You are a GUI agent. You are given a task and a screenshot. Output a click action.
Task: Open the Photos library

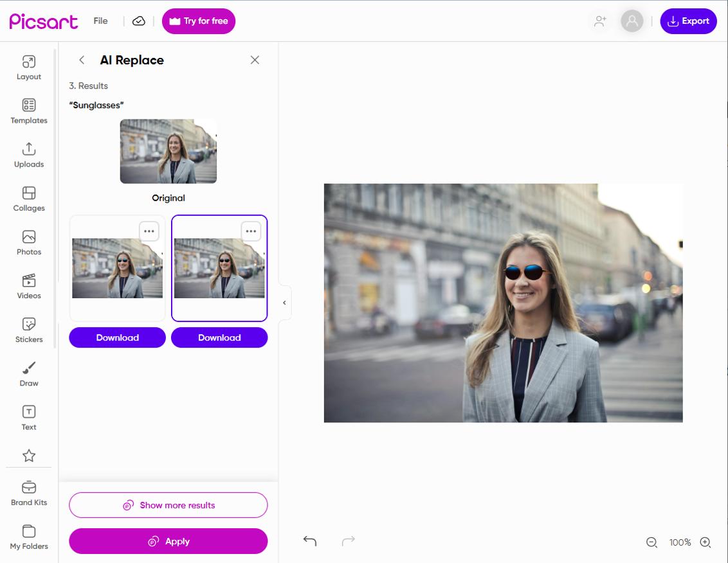pos(28,242)
